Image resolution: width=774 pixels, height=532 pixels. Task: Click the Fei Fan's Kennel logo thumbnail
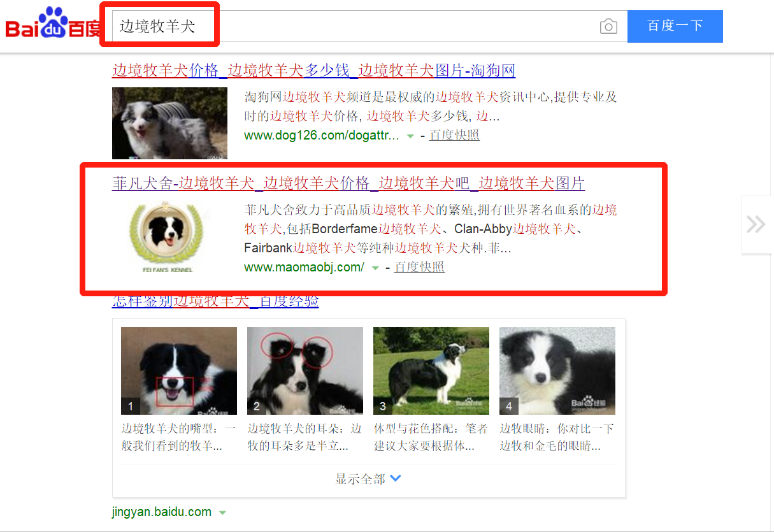pos(169,237)
